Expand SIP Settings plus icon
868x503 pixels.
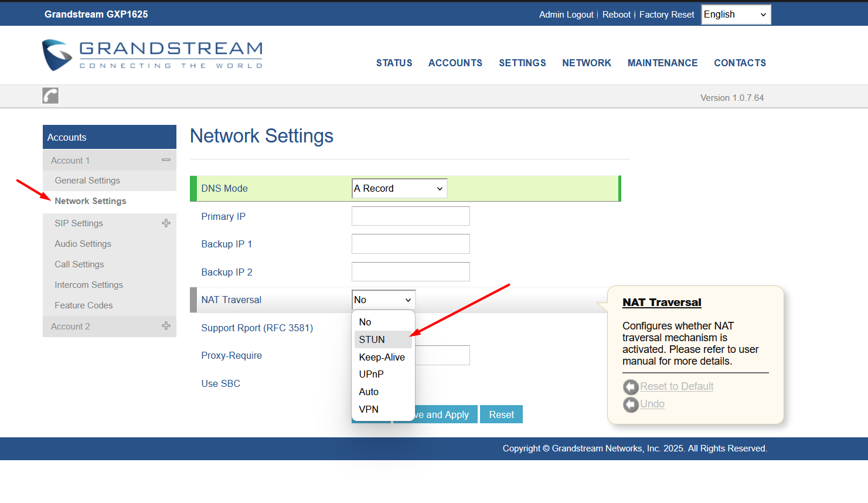click(166, 223)
